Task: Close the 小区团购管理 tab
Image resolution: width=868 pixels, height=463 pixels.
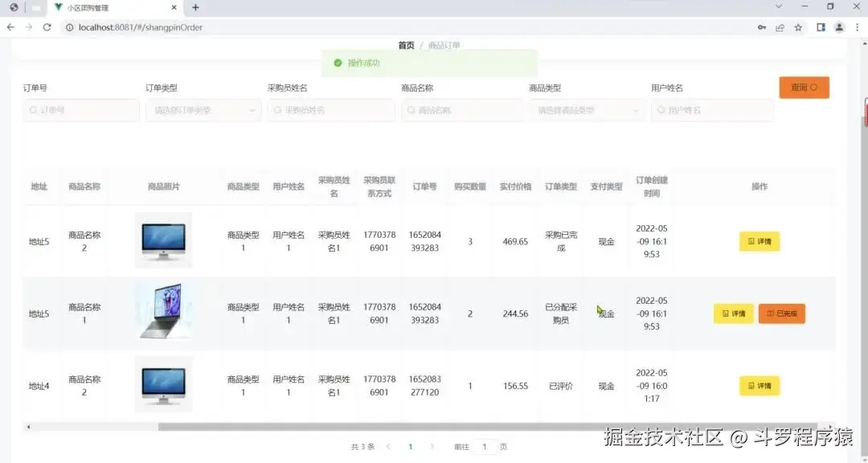Action: 174,8
